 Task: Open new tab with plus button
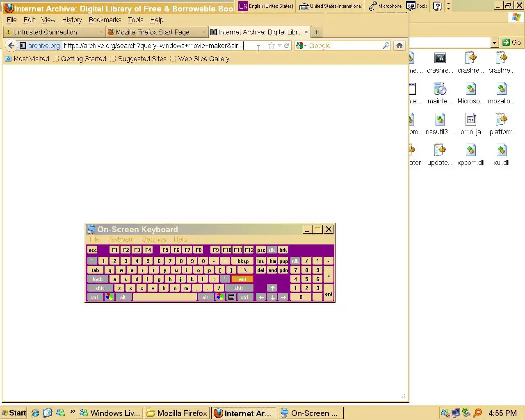click(316, 32)
